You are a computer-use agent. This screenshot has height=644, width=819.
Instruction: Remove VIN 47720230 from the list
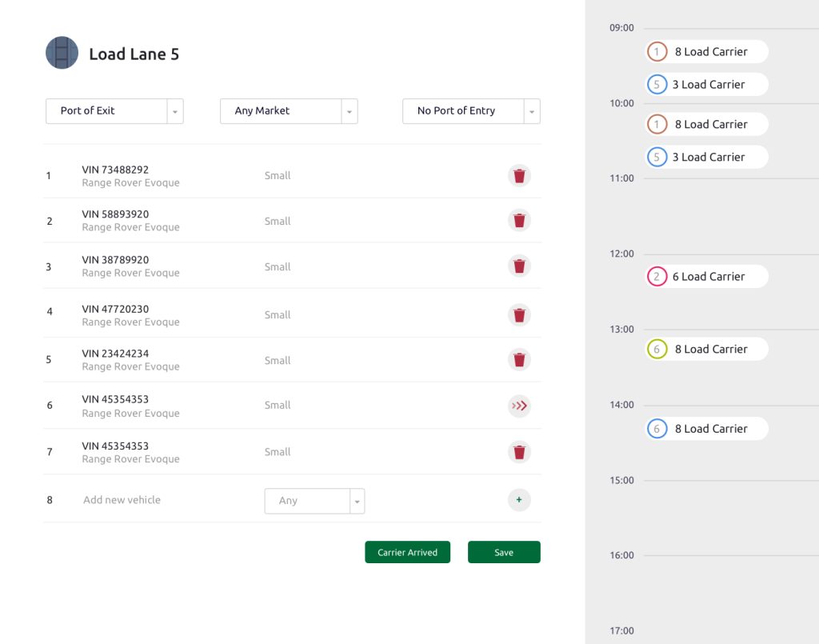point(519,314)
